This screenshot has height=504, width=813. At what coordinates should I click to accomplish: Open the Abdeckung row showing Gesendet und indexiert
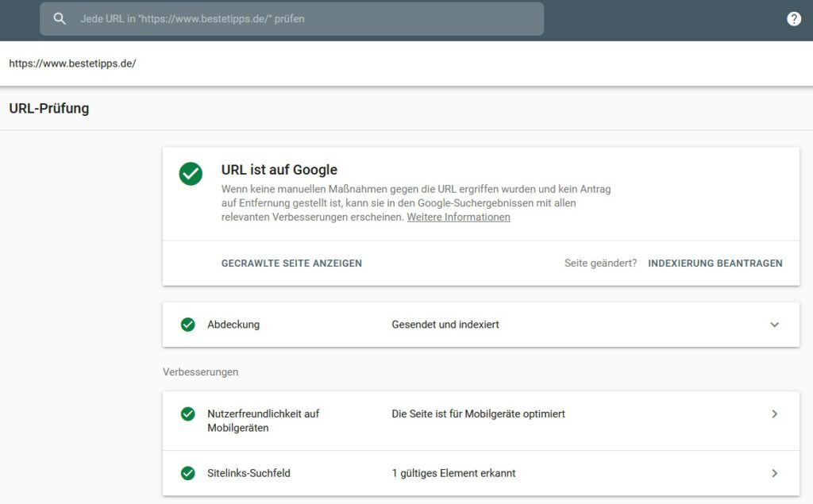coord(445,325)
